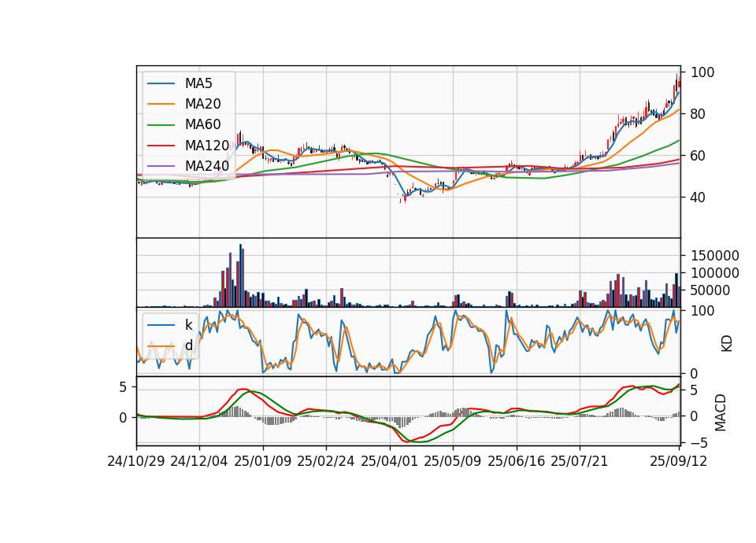Click the MA240 legend label

point(207,166)
